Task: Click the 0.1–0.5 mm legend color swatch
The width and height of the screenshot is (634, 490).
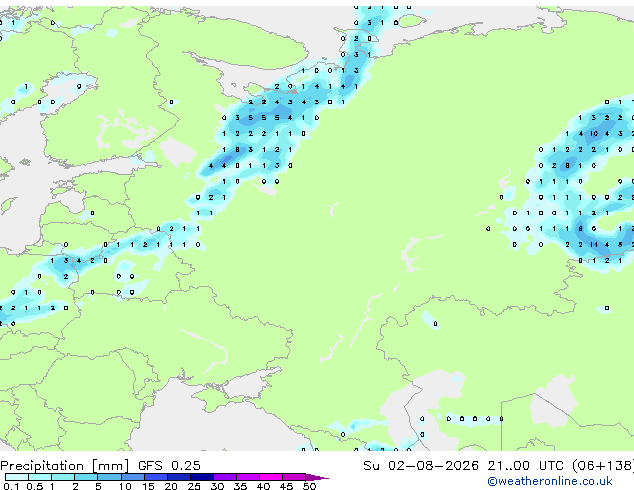Action: (x=17, y=477)
